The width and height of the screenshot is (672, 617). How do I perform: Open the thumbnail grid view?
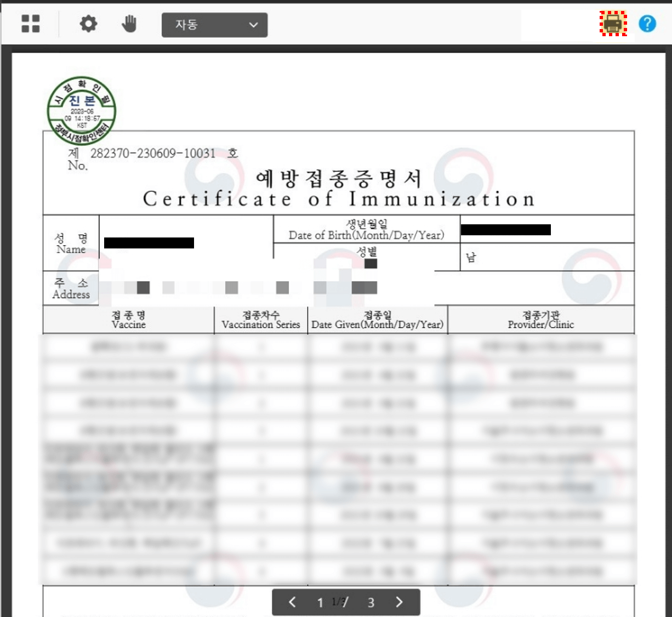tap(31, 24)
